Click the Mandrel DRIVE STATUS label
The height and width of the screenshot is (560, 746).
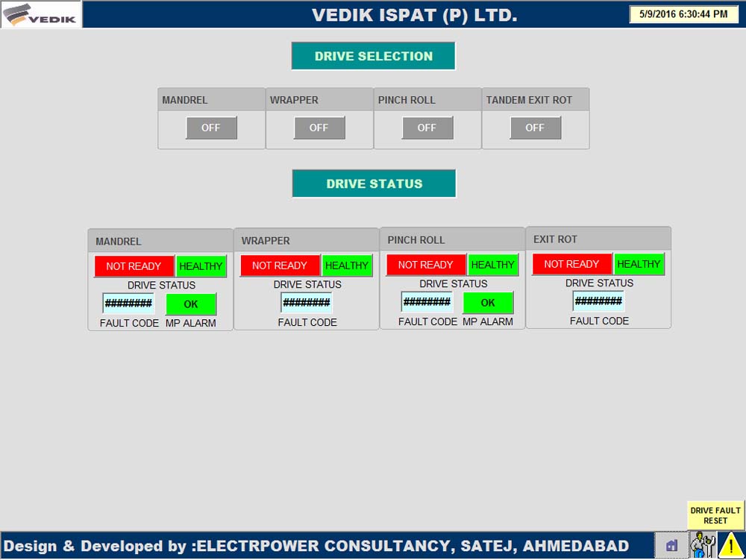click(x=161, y=286)
